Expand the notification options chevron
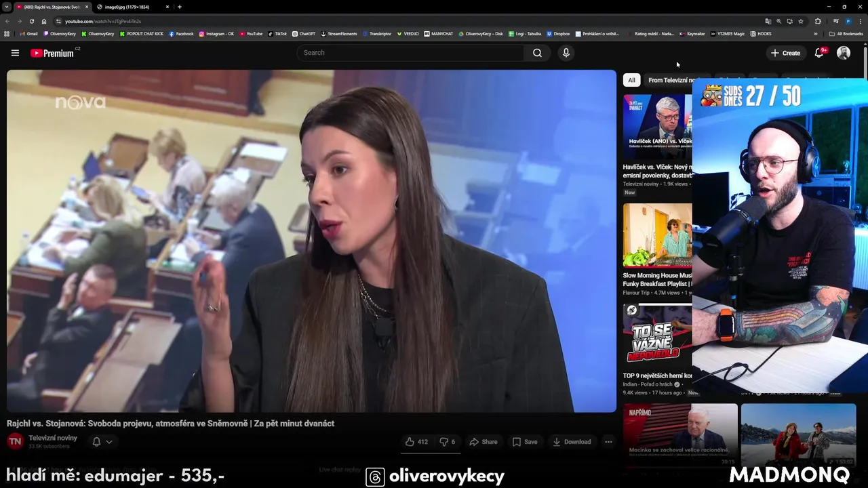This screenshot has width=868, height=488. [x=108, y=442]
